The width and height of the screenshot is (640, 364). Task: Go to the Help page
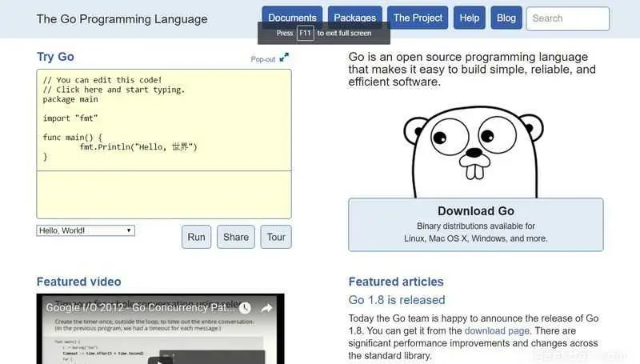pyautogui.click(x=470, y=18)
